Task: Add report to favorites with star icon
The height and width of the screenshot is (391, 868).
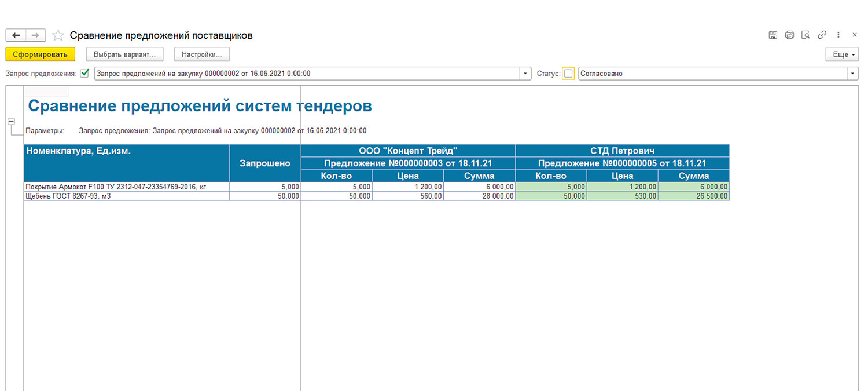Action: click(x=58, y=35)
